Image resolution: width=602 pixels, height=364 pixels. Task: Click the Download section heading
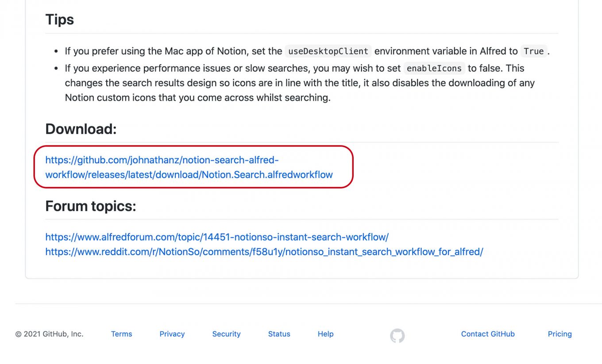[x=81, y=129]
